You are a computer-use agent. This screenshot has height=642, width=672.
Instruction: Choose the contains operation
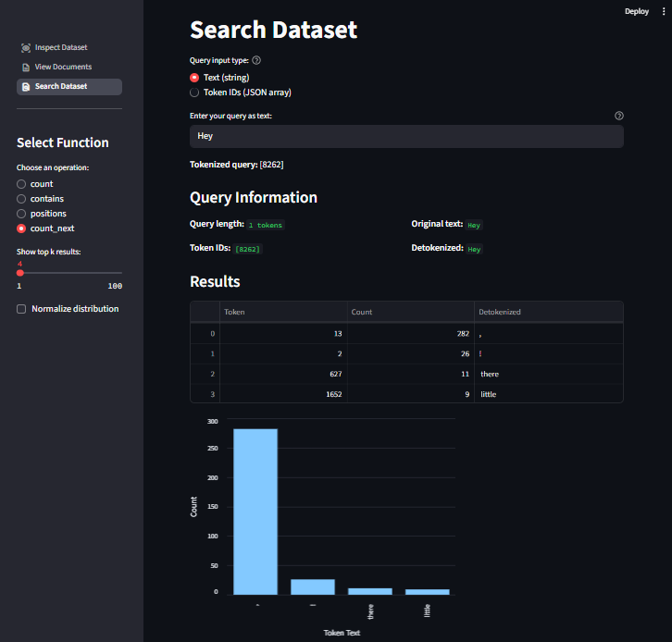coord(21,199)
